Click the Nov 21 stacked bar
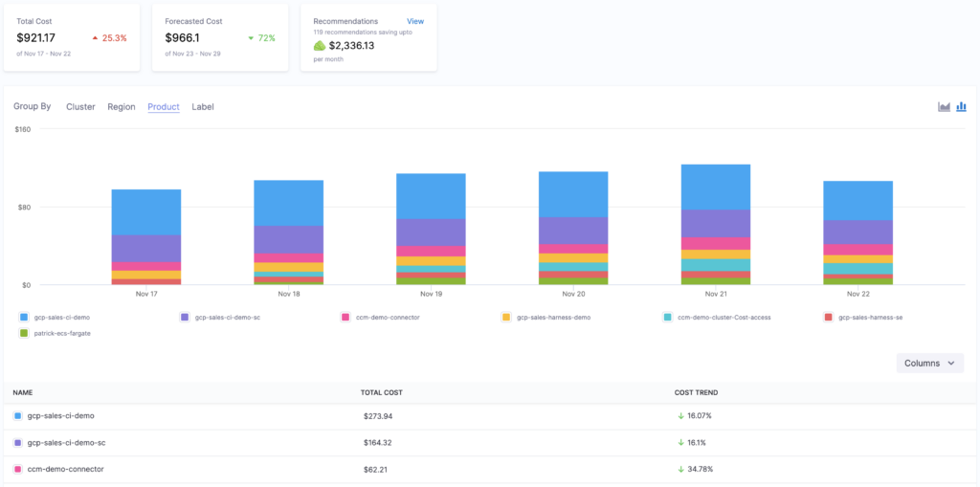 point(716,225)
